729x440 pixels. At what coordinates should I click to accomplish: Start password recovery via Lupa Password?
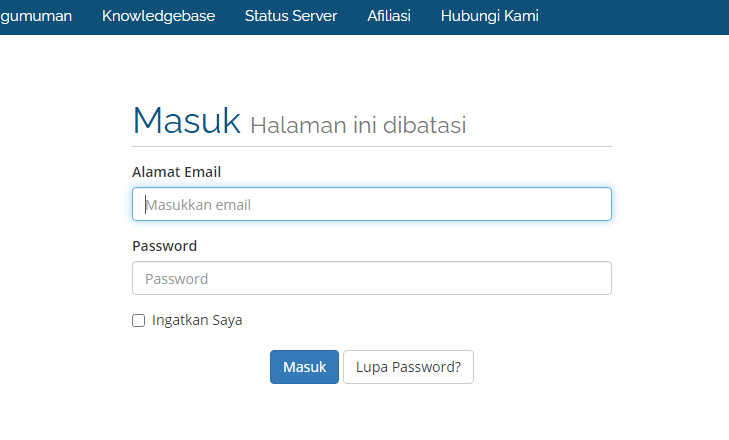(x=408, y=367)
